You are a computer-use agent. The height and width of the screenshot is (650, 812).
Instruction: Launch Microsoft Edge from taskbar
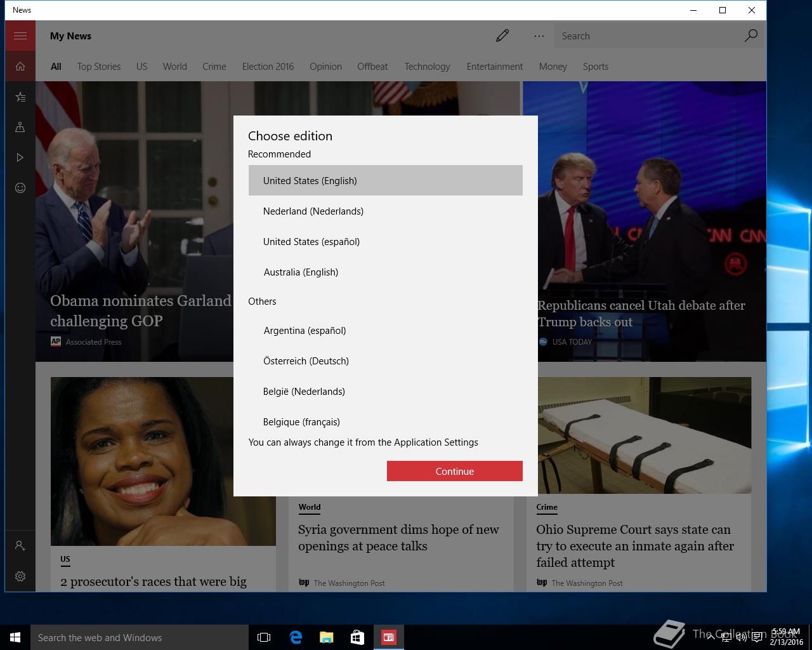(x=296, y=637)
